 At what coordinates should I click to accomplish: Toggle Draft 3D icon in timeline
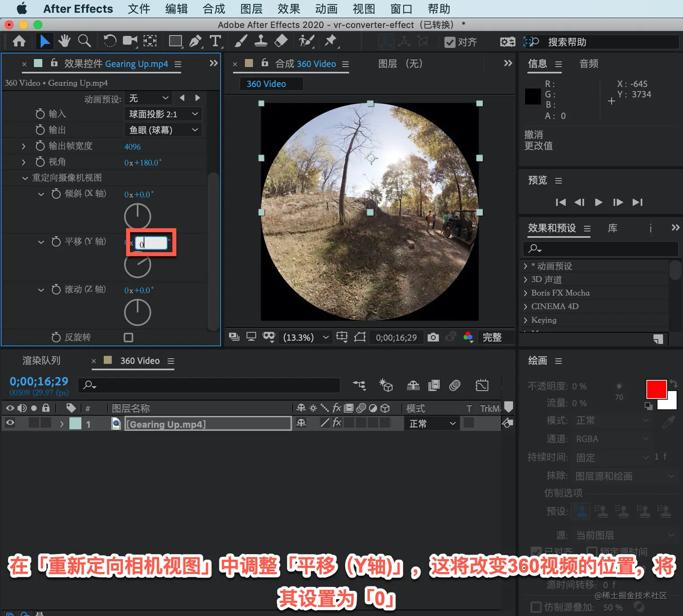click(x=386, y=385)
